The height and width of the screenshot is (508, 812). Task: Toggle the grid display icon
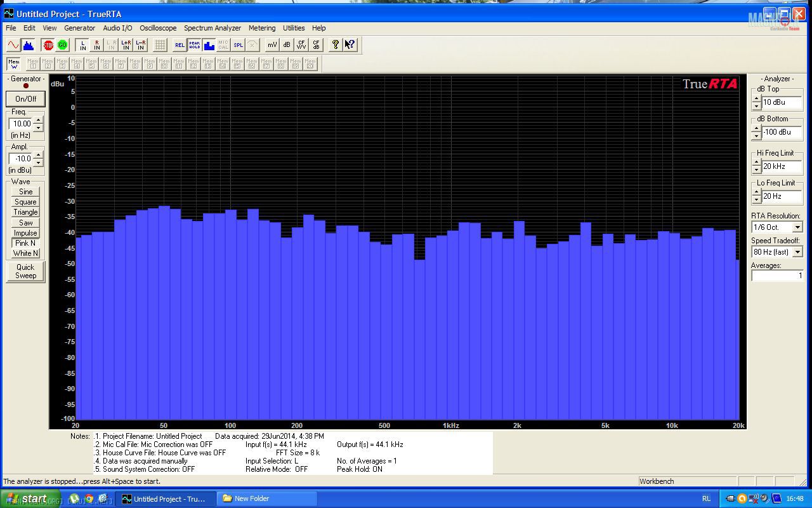160,44
